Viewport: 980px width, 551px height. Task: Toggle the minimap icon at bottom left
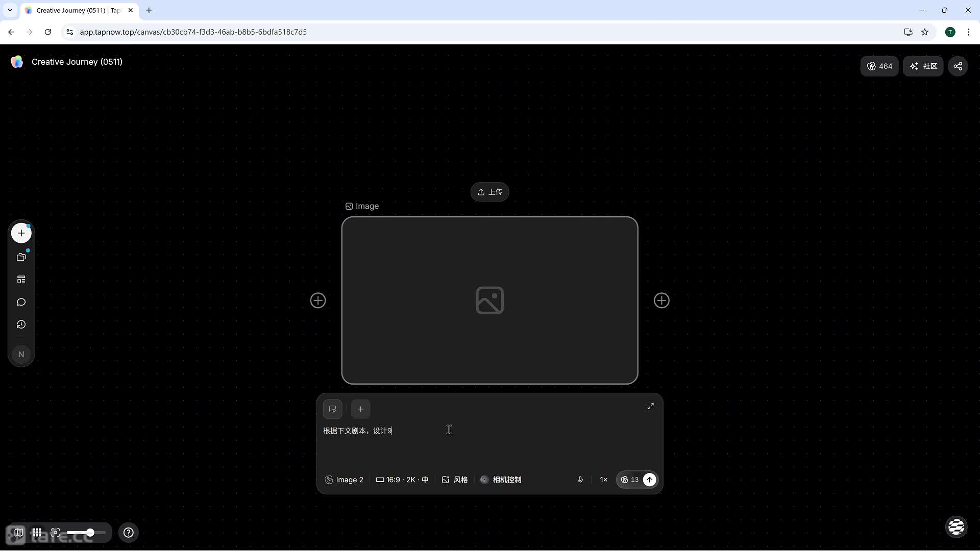coord(18,533)
